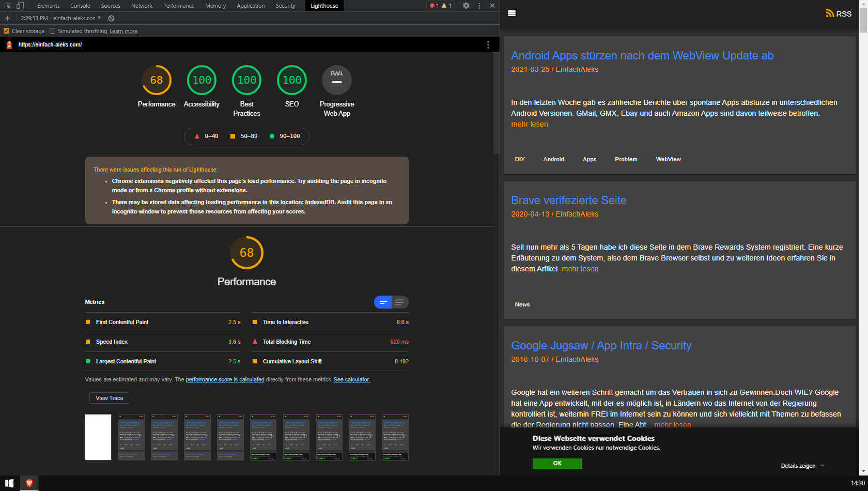Image resolution: width=868 pixels, height=491 pixels.
Task: Click the Learn more link
Action: click(123, 32)
